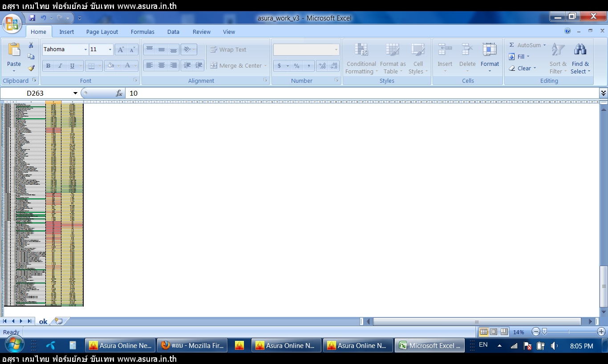Click the Format Painter brush icon
The image size is (608, 364).
tap(31, 69)
